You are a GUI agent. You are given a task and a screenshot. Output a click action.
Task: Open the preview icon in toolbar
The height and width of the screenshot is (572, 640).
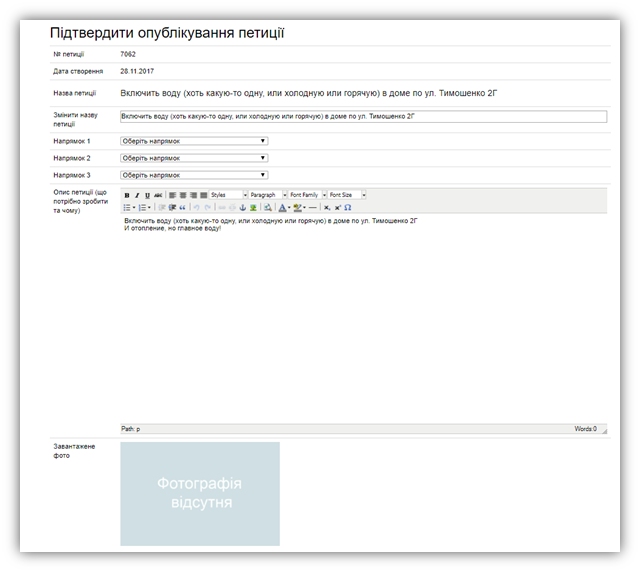[267, 207]
